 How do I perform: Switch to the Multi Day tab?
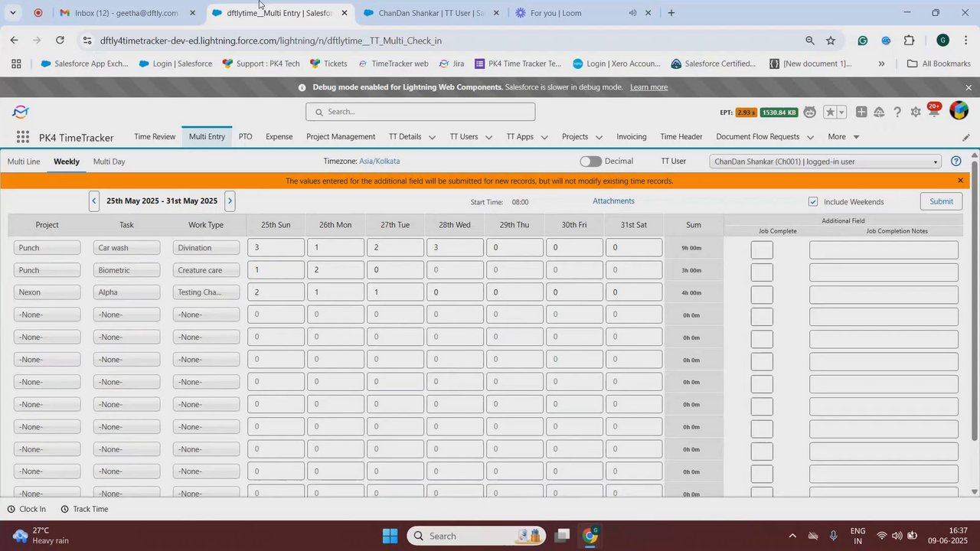point(109,161)
